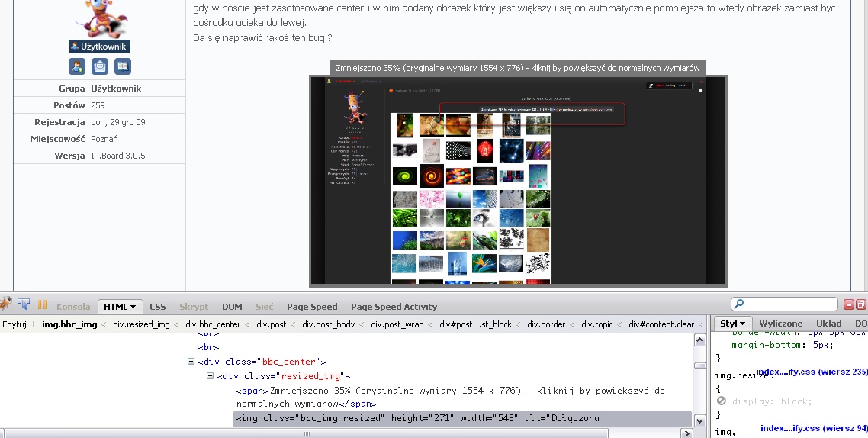Viewport: 868px width, 438px height.
Task: Click the Rejestracja value pon, 29 gru 09
Action: [x=118, y=122]
